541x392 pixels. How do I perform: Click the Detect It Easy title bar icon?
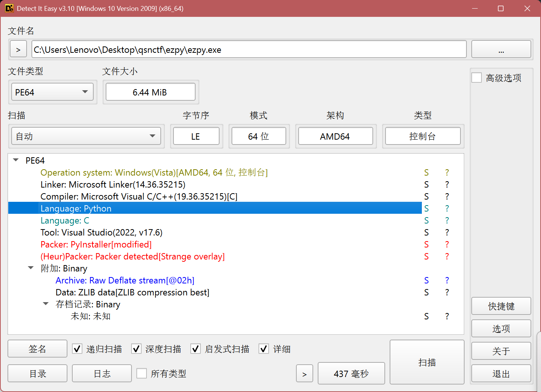(9, 8)
